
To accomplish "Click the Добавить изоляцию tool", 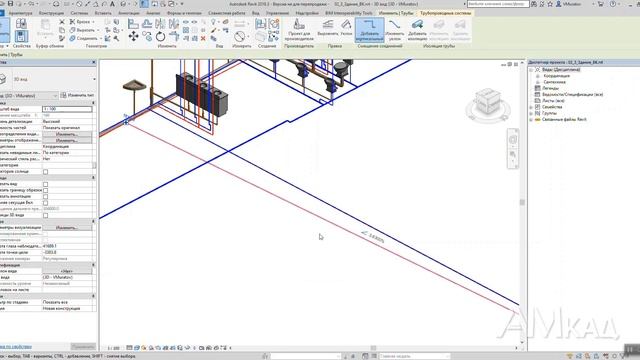I will (417, 29).
